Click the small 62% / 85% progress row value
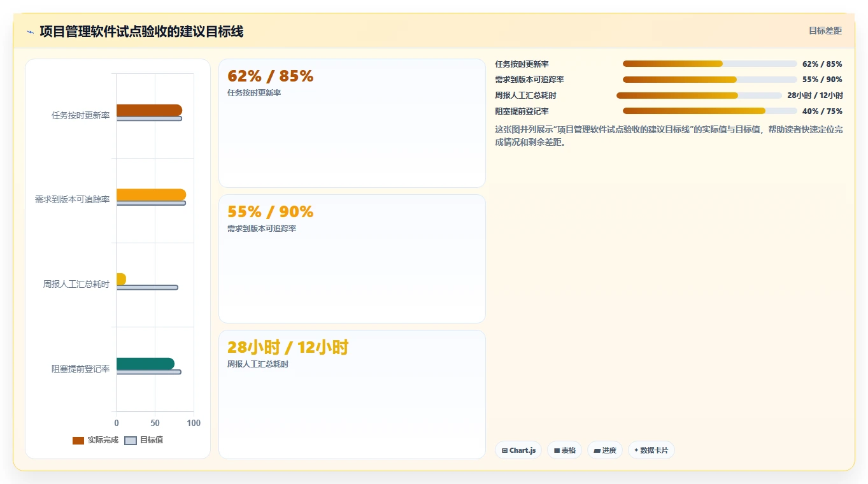The width and height of the screenshot is (868, 484). (822, 64)
